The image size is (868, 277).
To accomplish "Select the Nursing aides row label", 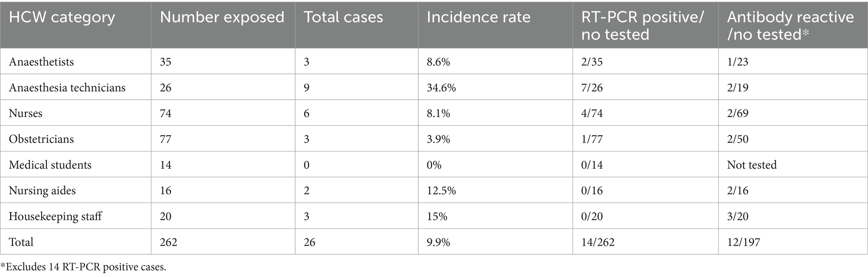I will point(42,191).
